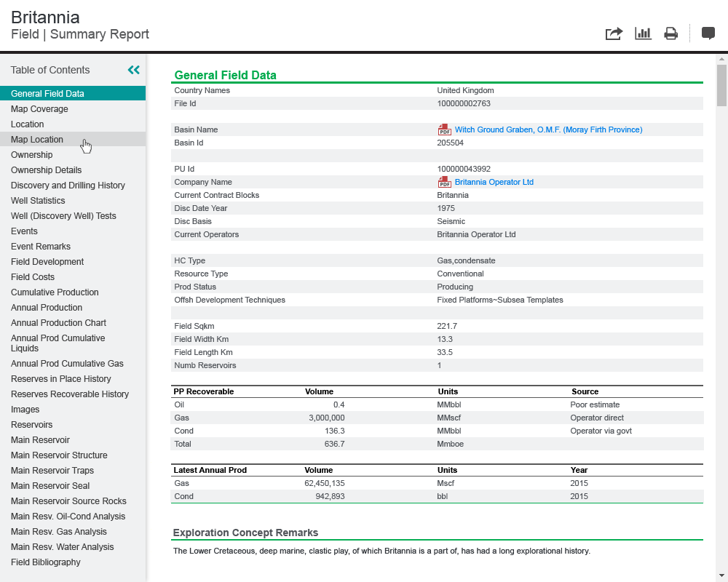Go to Discovery and Drilling History
Viewport: 728px width, 582px height.
click(68, 186)
